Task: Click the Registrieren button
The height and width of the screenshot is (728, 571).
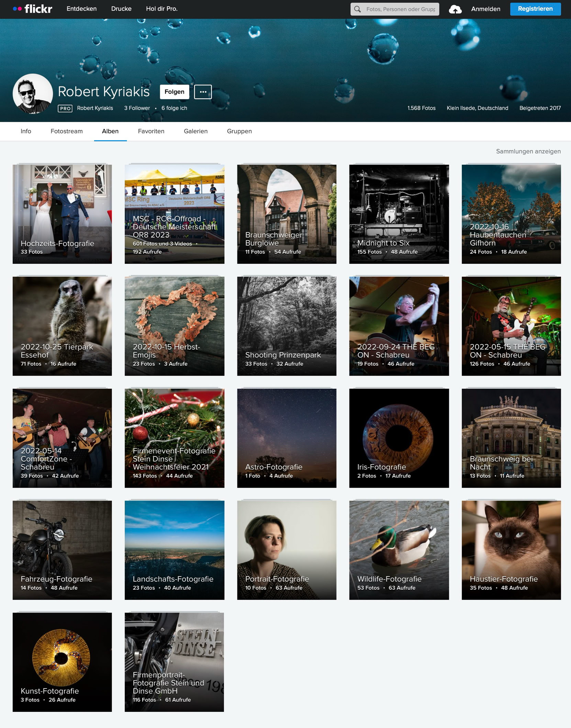Action: 535,9
